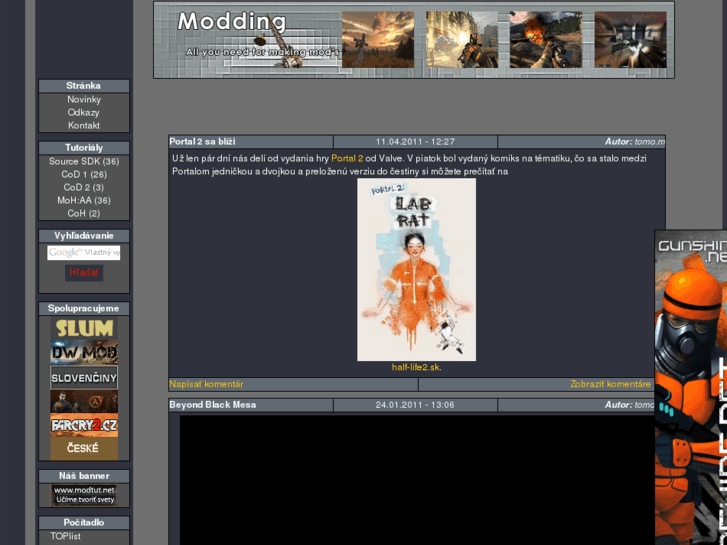Click the Tutoriály section heading
This screenshot has height=545, width=727.
[x=84, y=148]
